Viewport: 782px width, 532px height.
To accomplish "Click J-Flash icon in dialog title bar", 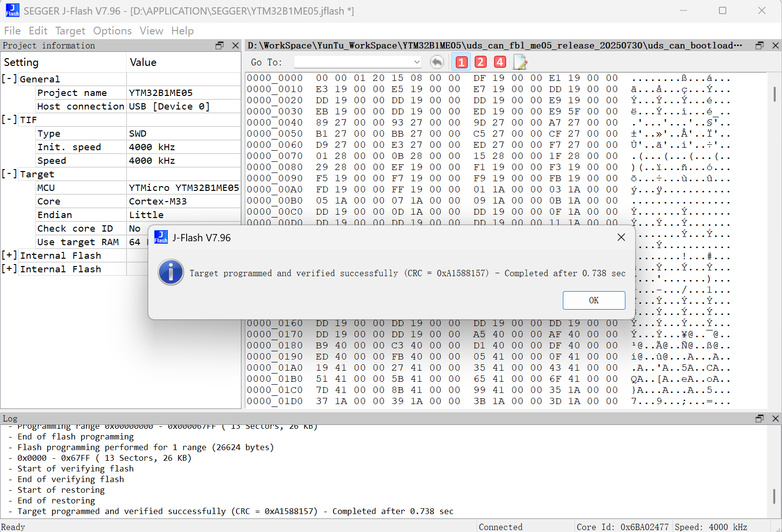I will pyautogui.click(x=161, y=237).
